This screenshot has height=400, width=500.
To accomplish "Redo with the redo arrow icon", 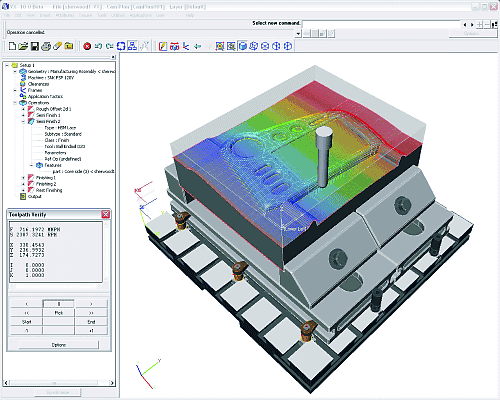I will 109,46.
